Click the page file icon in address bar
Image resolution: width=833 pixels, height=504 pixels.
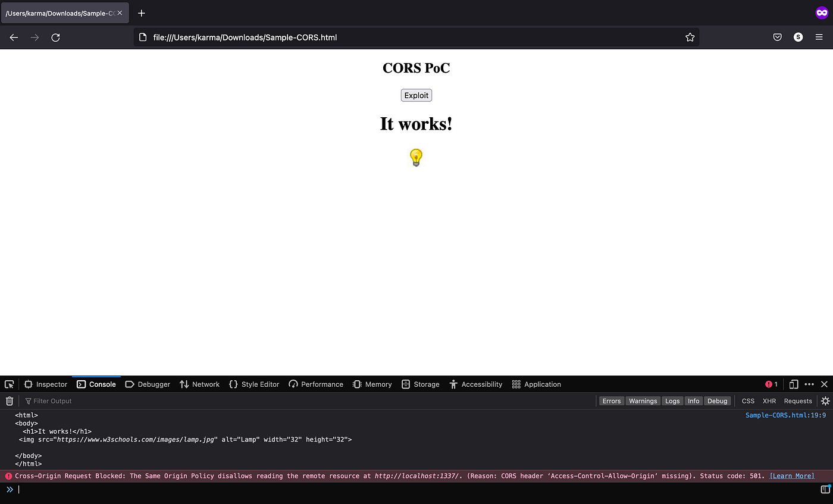(x=142, y=37)
